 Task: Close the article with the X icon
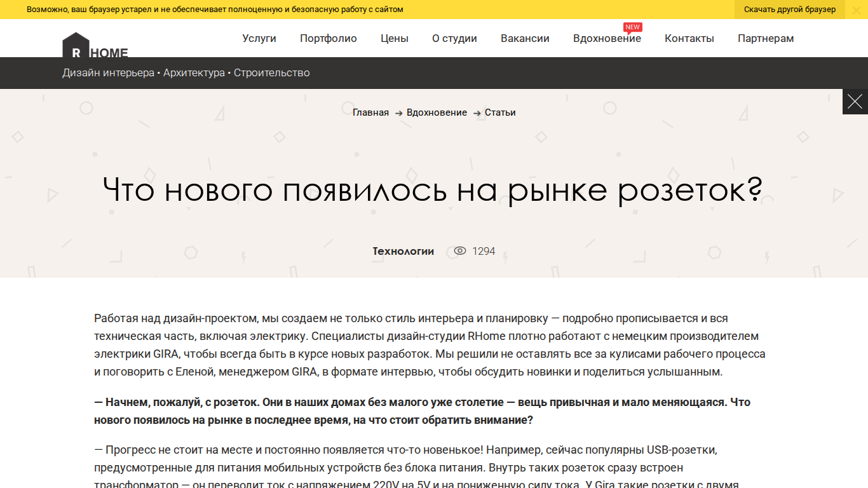[855, 102]
